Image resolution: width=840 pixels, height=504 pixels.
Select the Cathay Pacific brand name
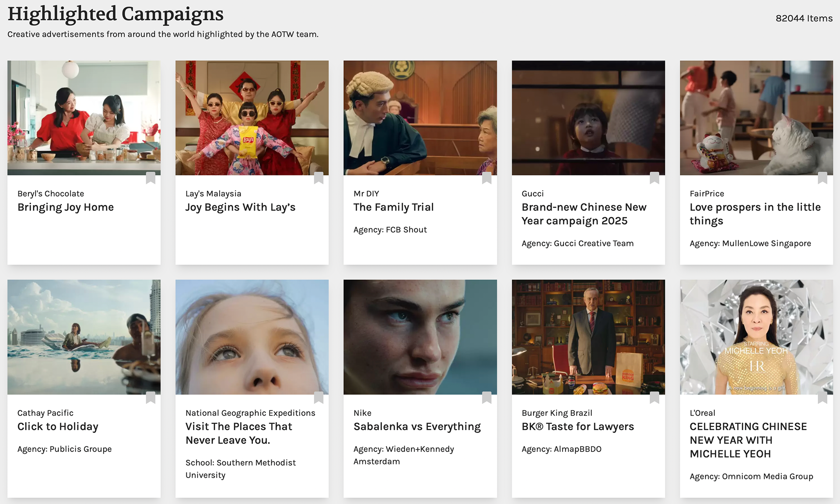tap(45, 413)
